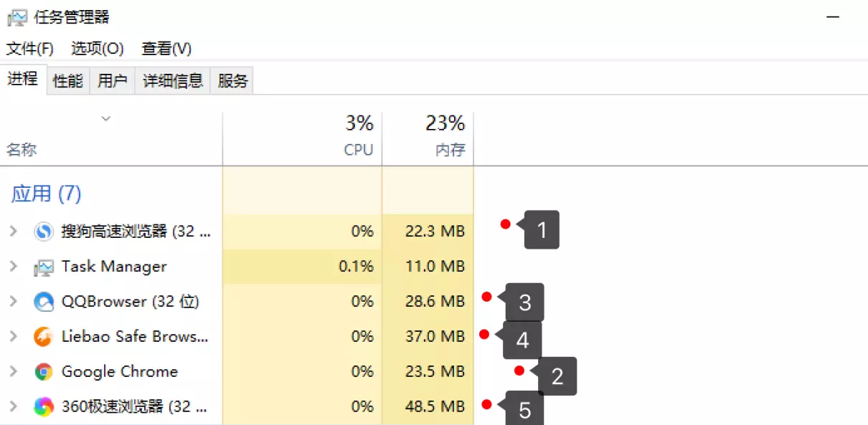Screen dimensions: 868x425
Task: Select the 360极速浏览器 (32 ... process name
Action: pyautogui.click(x=135, y=407)
